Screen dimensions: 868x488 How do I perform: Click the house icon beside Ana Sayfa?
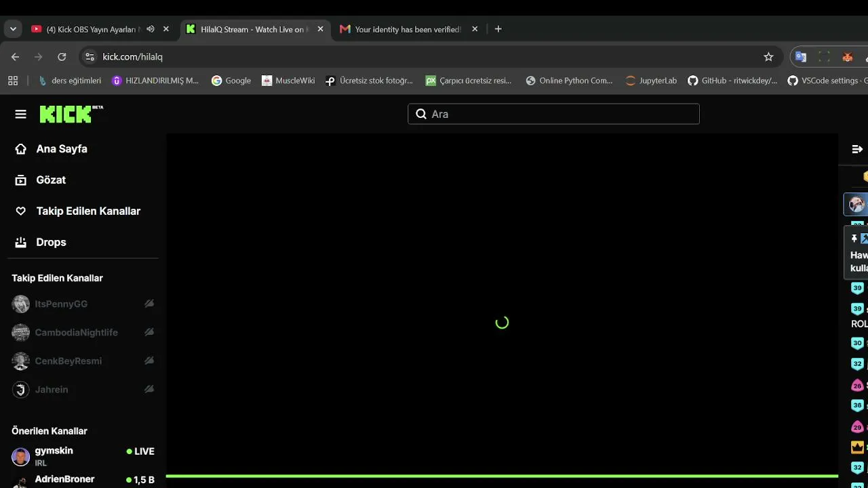tap(21, 148)
